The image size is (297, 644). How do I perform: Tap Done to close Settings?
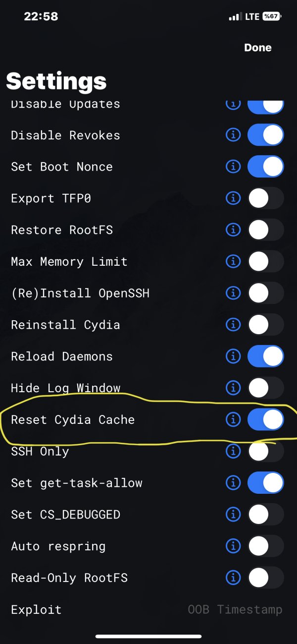258,48
